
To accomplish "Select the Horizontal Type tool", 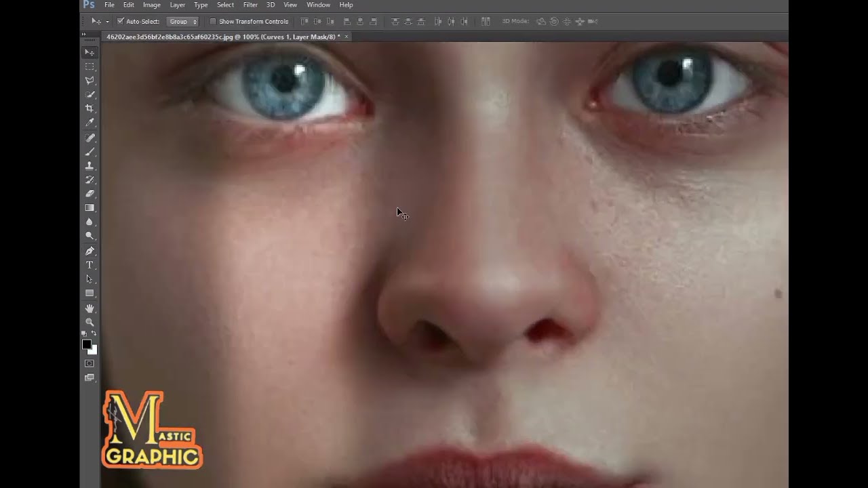I will tap(90, 265).
